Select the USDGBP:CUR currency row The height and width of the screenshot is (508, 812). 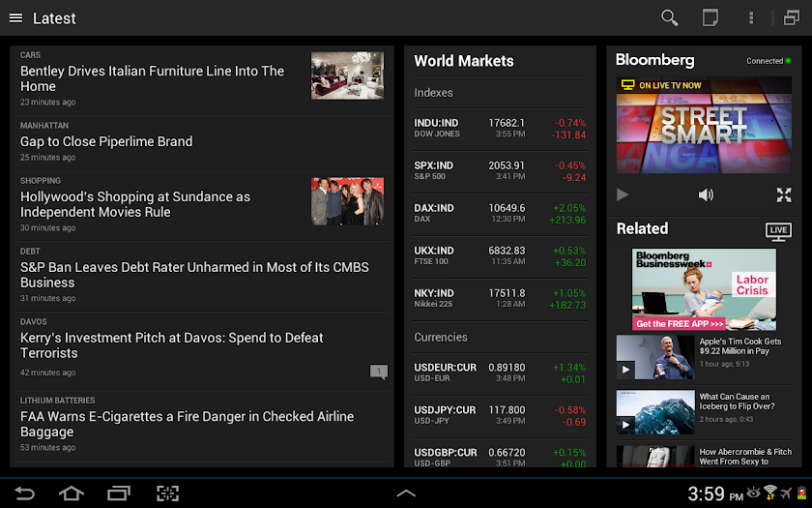click(x=500, y=454)
